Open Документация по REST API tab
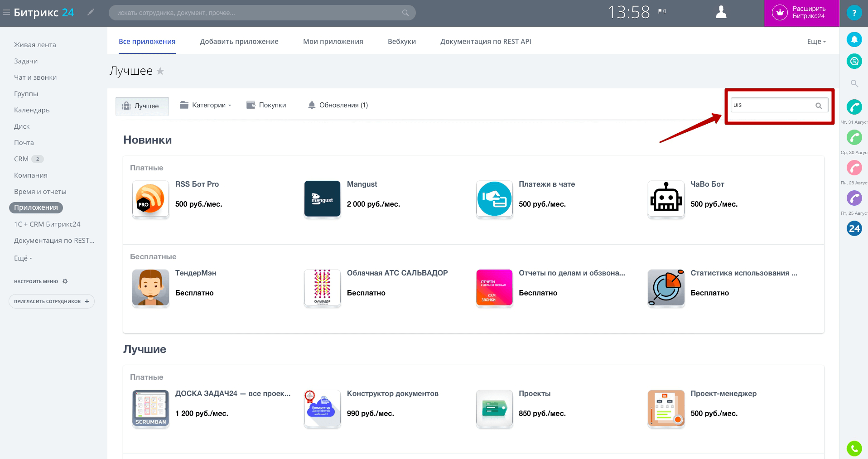Image resolution: width=868 pixels, height=459 pixels. [x=486, y=41]
